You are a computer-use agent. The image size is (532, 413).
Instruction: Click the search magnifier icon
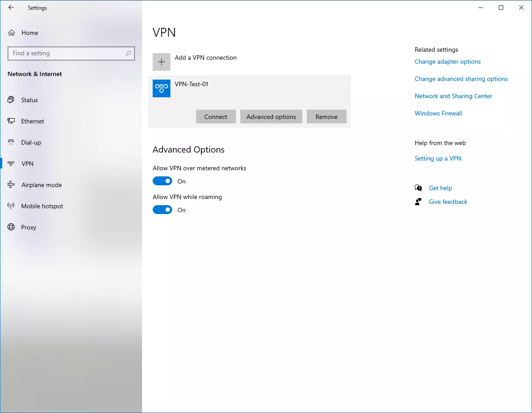(x=128, y=54)
